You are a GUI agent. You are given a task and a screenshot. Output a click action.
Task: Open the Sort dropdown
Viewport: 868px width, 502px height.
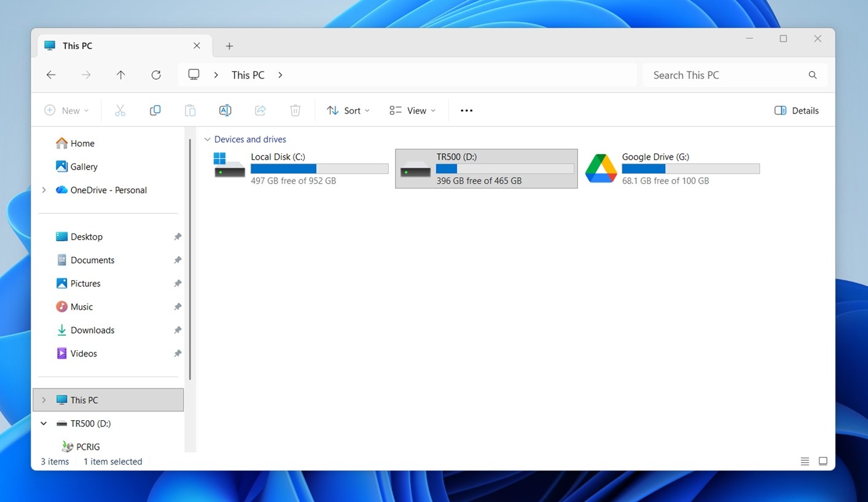tap(348, 111)
